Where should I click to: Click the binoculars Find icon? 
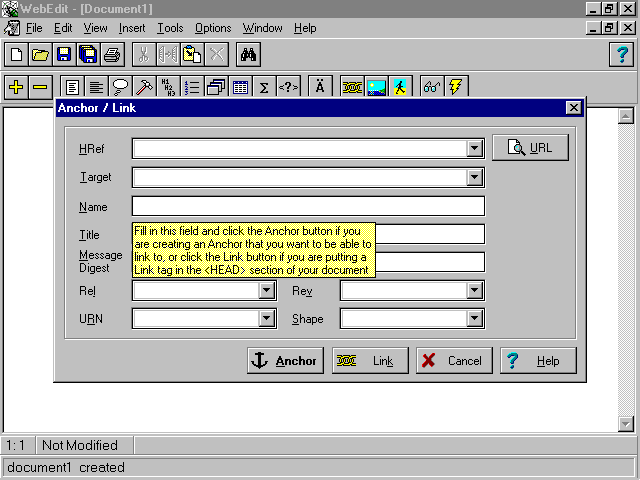coord(249,54)
